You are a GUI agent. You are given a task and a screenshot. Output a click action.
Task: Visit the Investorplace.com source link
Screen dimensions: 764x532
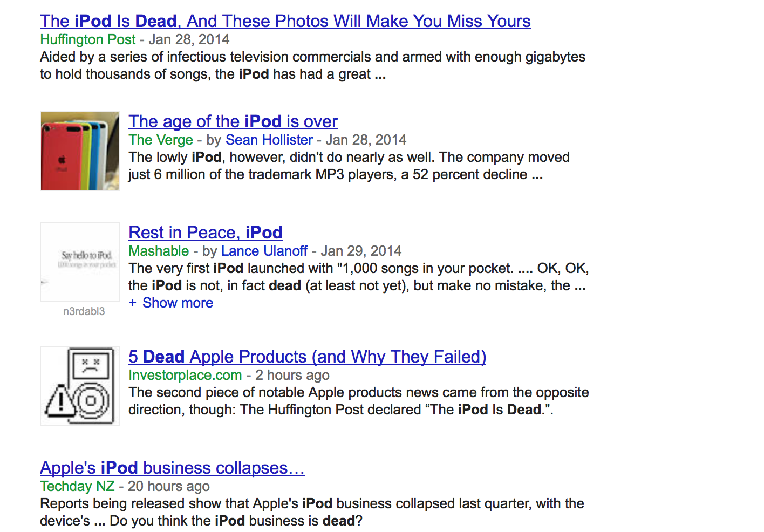click(185, 375)
